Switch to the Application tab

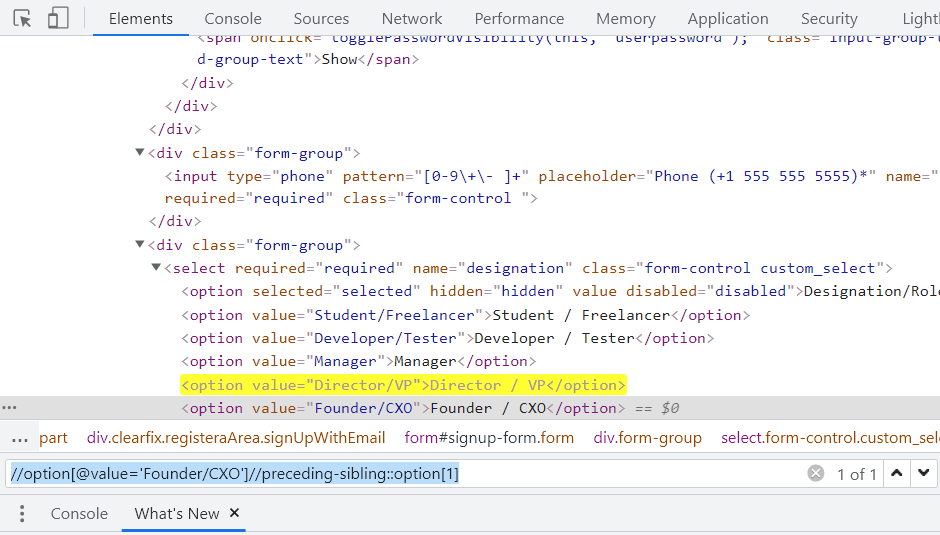pos(728,19)
